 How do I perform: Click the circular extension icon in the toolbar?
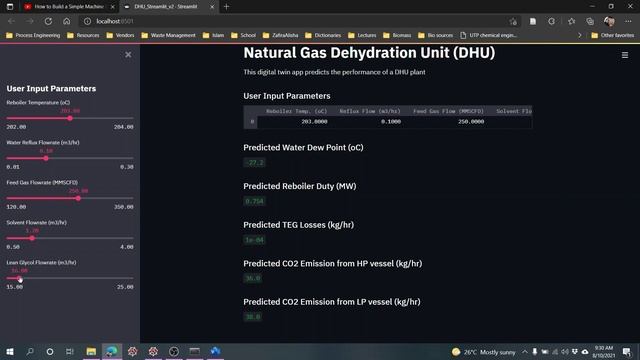tap(551, 21)
